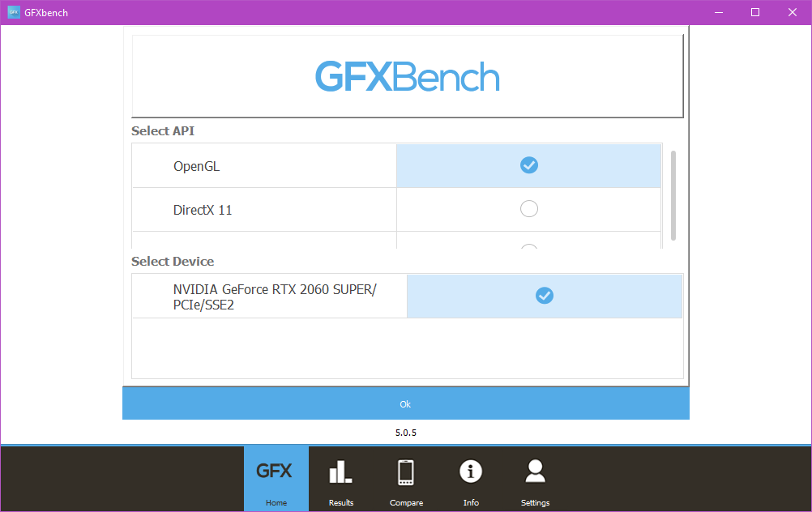
Task: Go to the Settings tab with person icon
Action: tap(535, 479)
